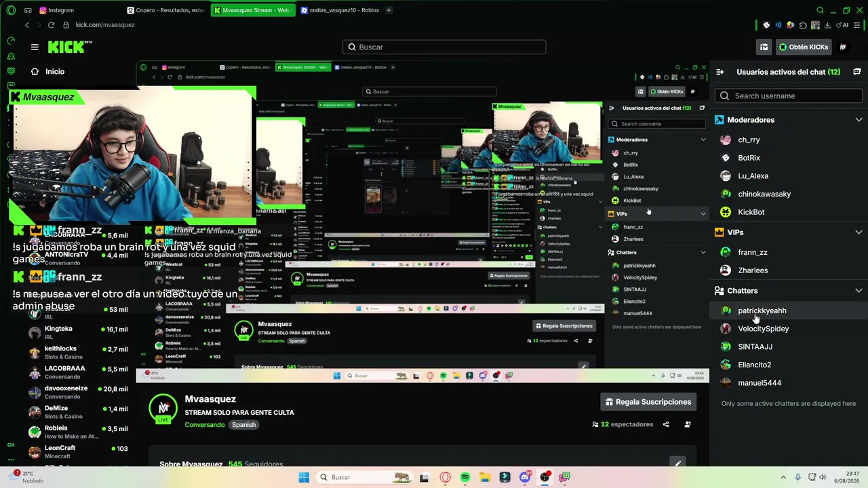Open davooxeneize channel in sidebar
868x488 pixels.
77,392
